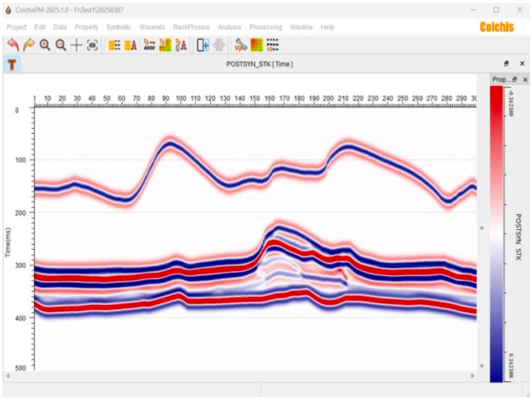Open the orange-green color grid icon

[257, 45]
